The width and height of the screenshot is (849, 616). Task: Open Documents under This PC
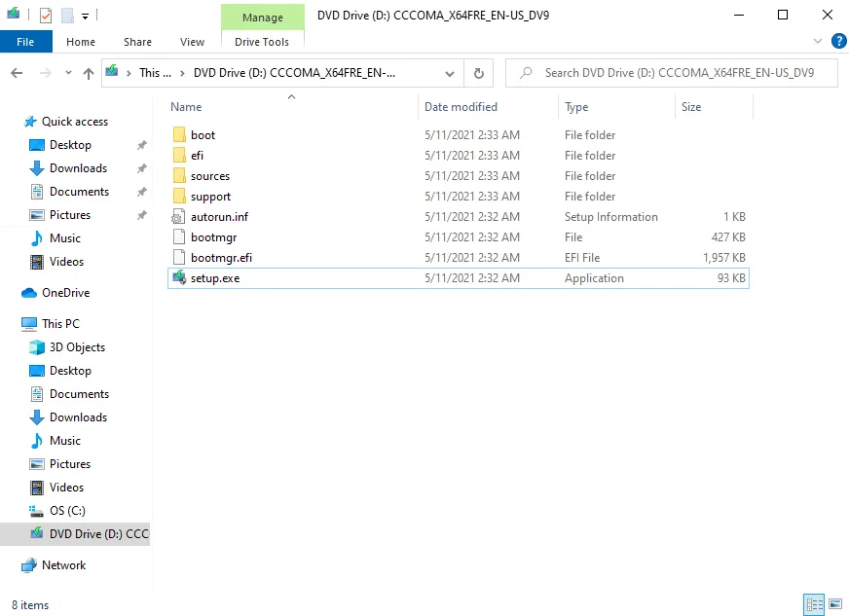point(79,393)
